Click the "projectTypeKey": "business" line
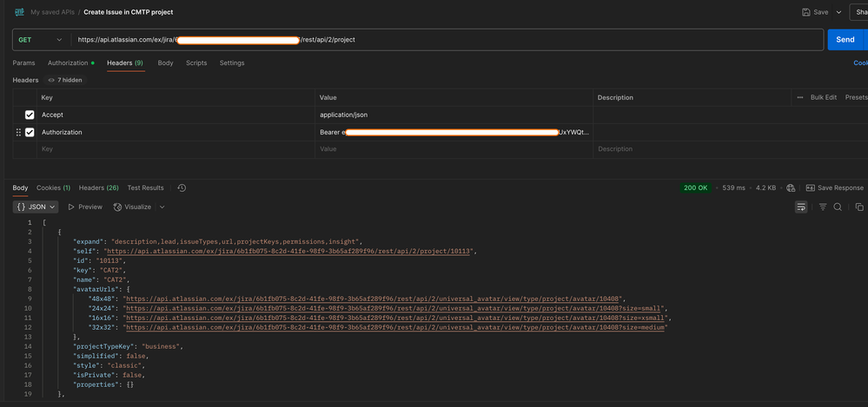The width and height of the screenshot is (868, 407). [128, 347]
